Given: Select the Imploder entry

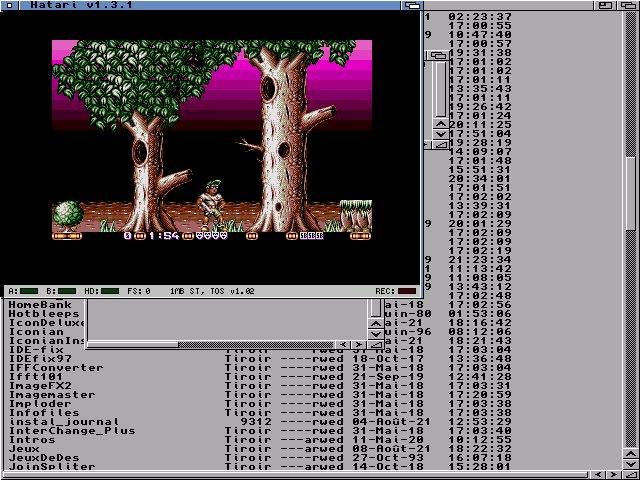Looking at the screenshot, I should point(40,403).
